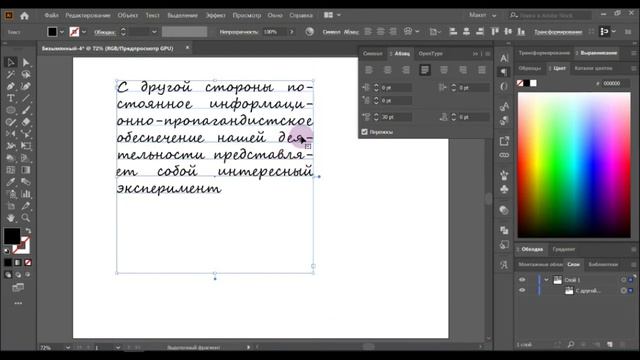Align text center in Paragraph panel
The width and height of the screenshot is (640, 360).
(387, 70)
